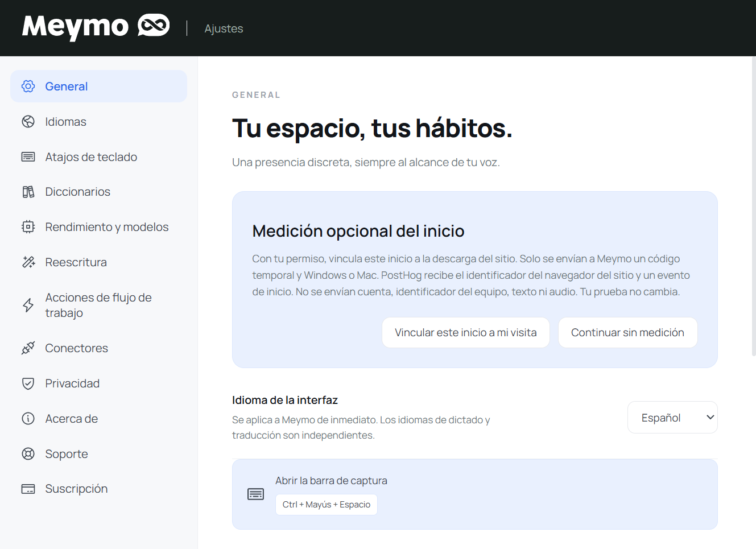Click the Reescritura magic wand icon

click(x=28, y=262)
